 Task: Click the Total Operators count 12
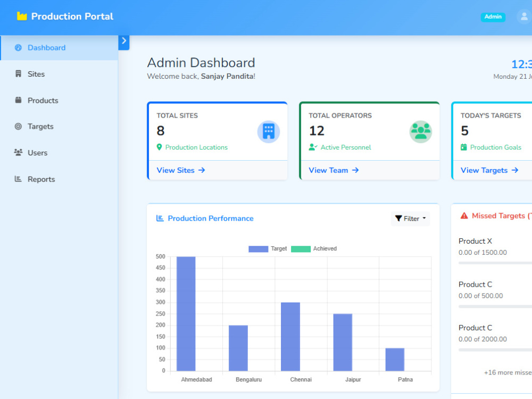click(x=317, y=131)
